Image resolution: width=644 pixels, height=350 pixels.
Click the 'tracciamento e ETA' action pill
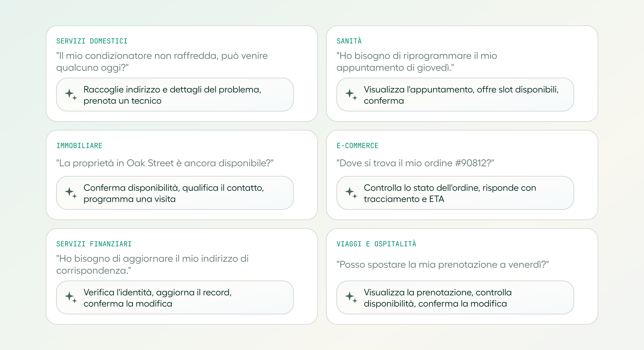click(455, 193)
